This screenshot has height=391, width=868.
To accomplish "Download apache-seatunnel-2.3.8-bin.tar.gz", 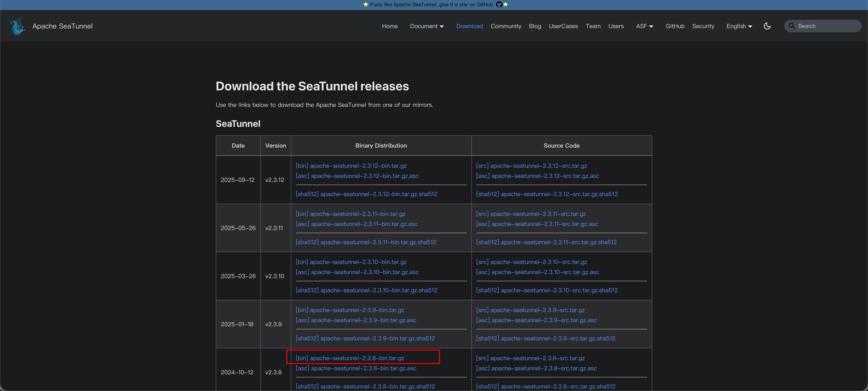I will [x=350, y=358].
